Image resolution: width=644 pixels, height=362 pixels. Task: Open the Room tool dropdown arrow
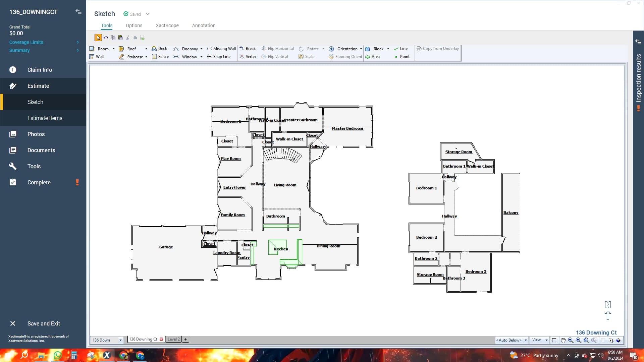point(113,49)
